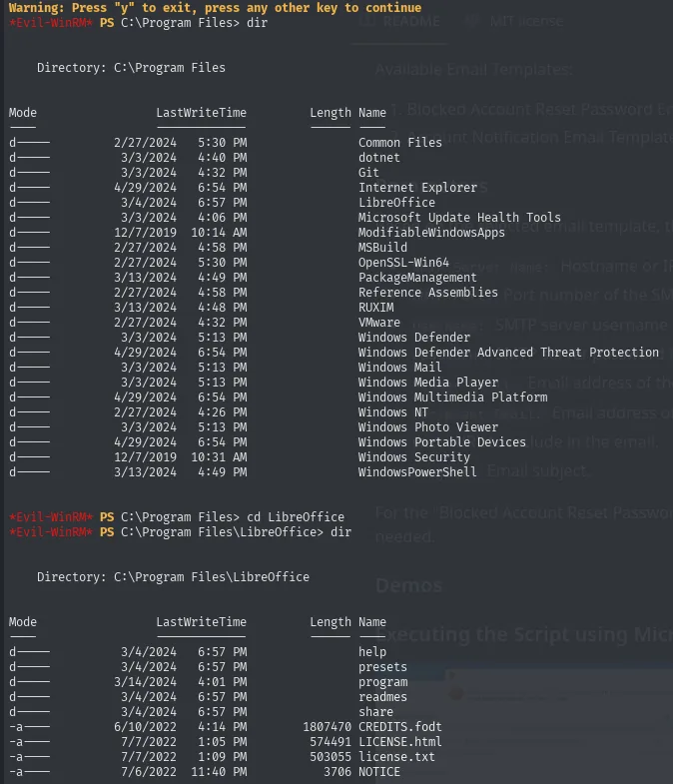Select the 'program' directory entry
673x784 pixels.
(382, 682)
